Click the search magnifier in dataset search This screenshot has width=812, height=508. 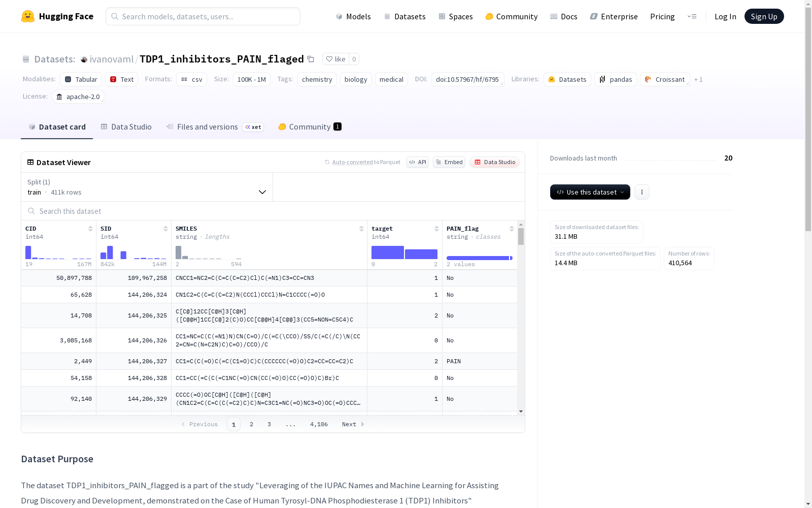click(x=31, y=211)
